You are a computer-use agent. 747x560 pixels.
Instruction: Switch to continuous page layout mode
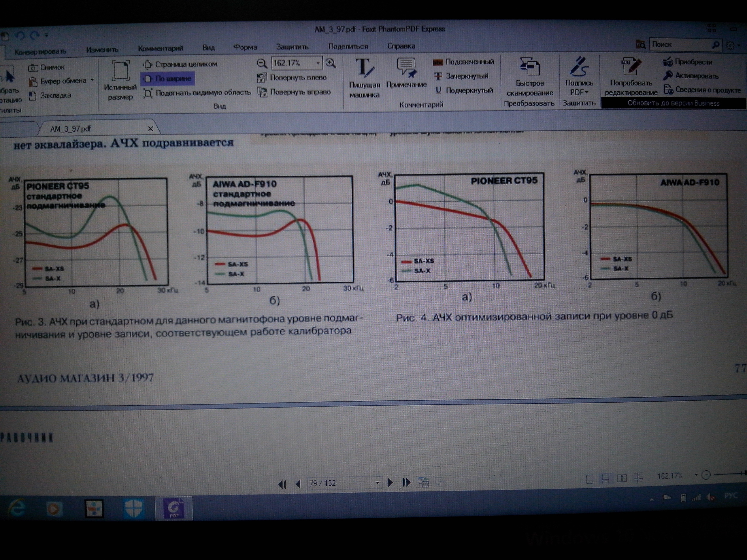(605, 478)
